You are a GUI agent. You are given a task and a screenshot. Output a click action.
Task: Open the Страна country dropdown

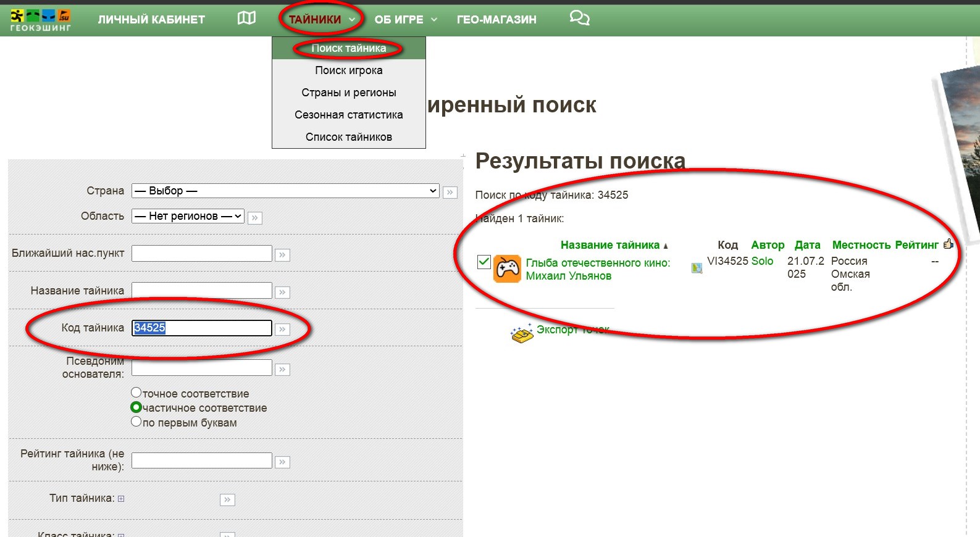pos(285,191)
